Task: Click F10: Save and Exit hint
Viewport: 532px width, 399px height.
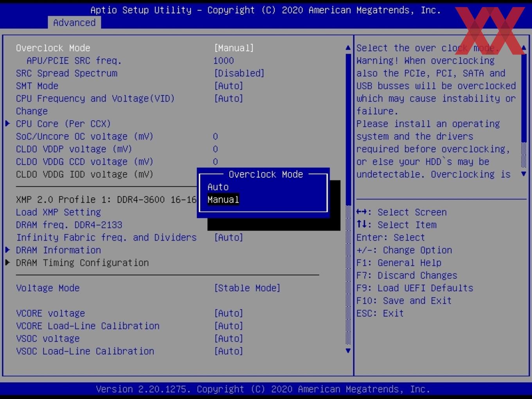Action: tap(404, 300)
